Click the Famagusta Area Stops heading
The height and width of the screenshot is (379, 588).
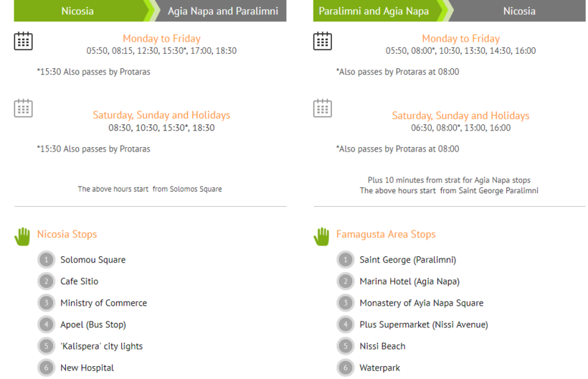[386, 234]
